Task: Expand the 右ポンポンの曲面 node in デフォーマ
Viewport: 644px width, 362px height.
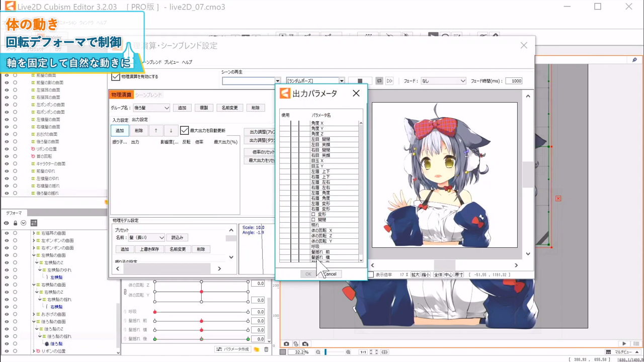Action: coord(34,248)
